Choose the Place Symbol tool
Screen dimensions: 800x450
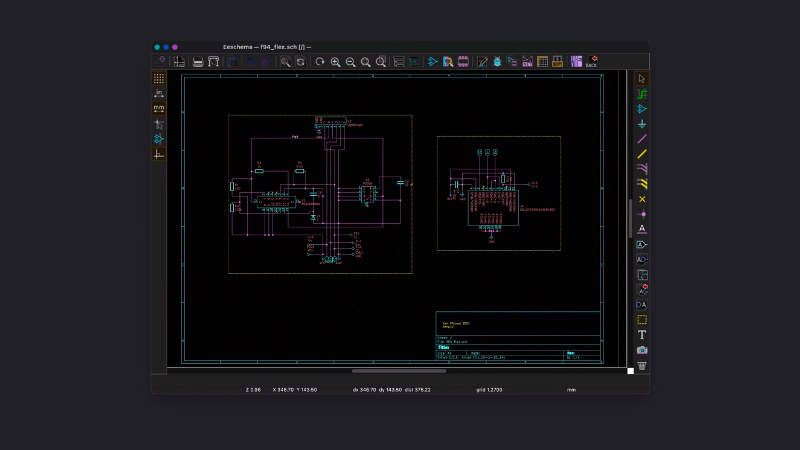click(642, 108)
